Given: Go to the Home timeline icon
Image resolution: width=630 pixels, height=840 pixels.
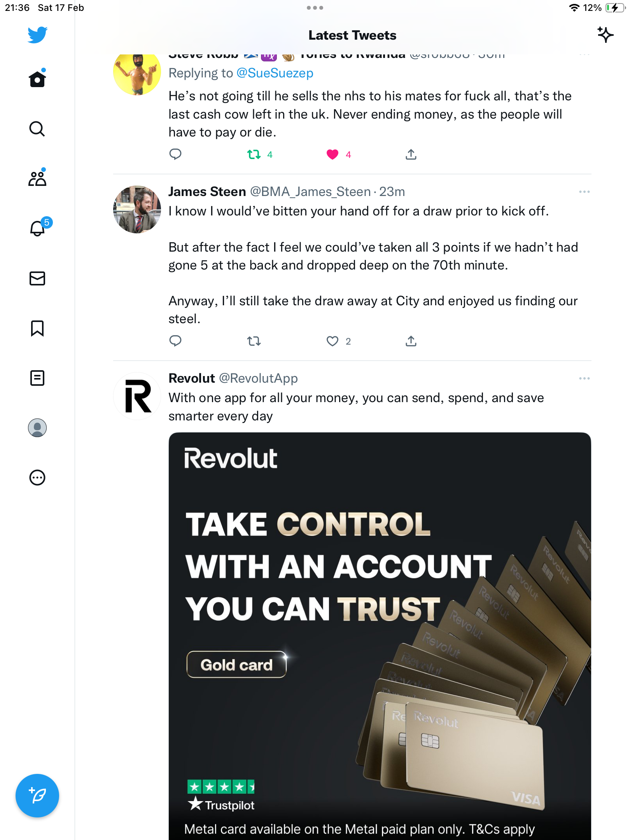Looking at the screenshot, I should point(37,79).
